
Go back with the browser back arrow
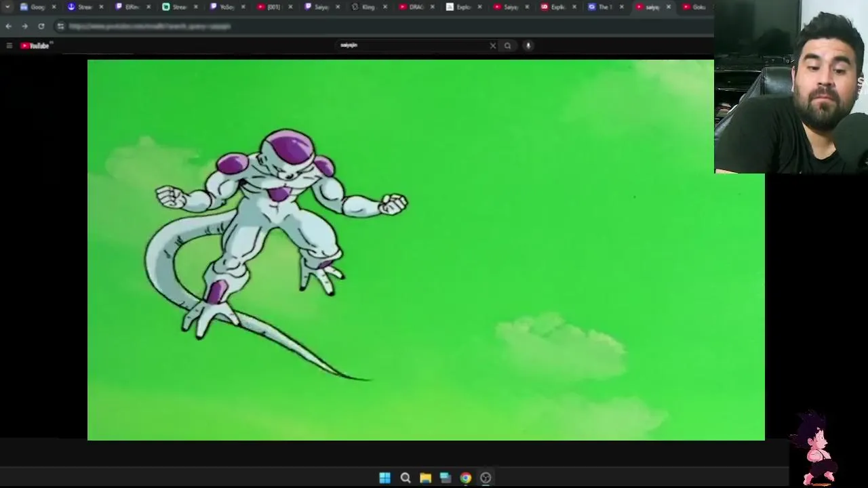(8, 26)
